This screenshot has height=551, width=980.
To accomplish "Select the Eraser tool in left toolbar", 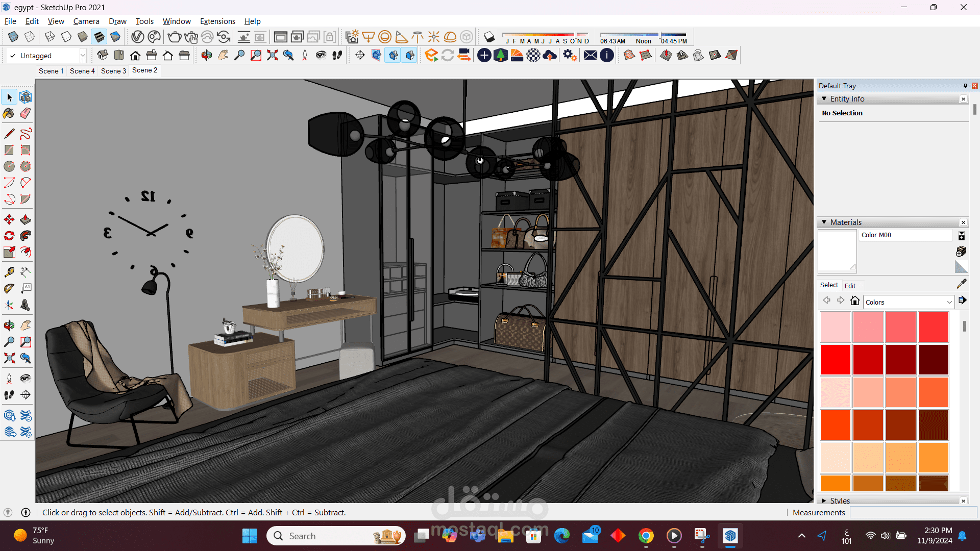I will pos(26,113).
